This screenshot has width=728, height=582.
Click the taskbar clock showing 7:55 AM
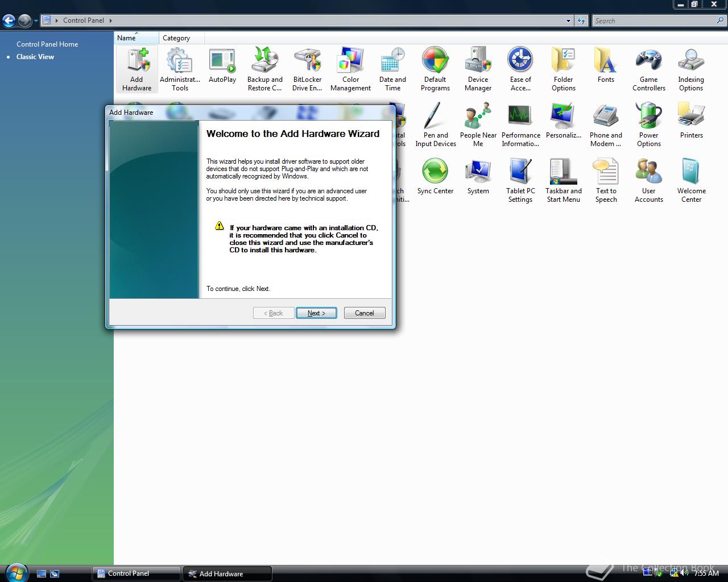706,573
